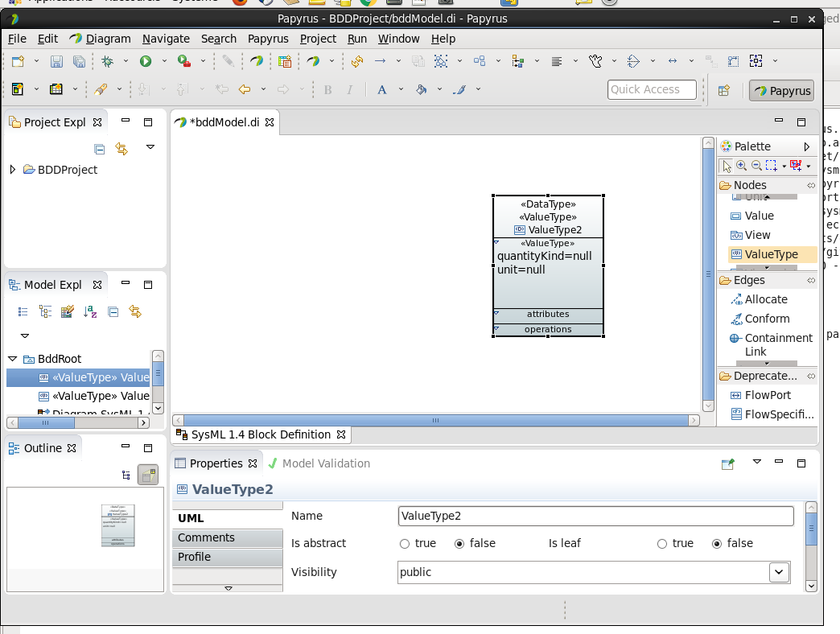Click the yellow Back navigation arrow
Screen dimensions: 840x634
coord(245,89)
